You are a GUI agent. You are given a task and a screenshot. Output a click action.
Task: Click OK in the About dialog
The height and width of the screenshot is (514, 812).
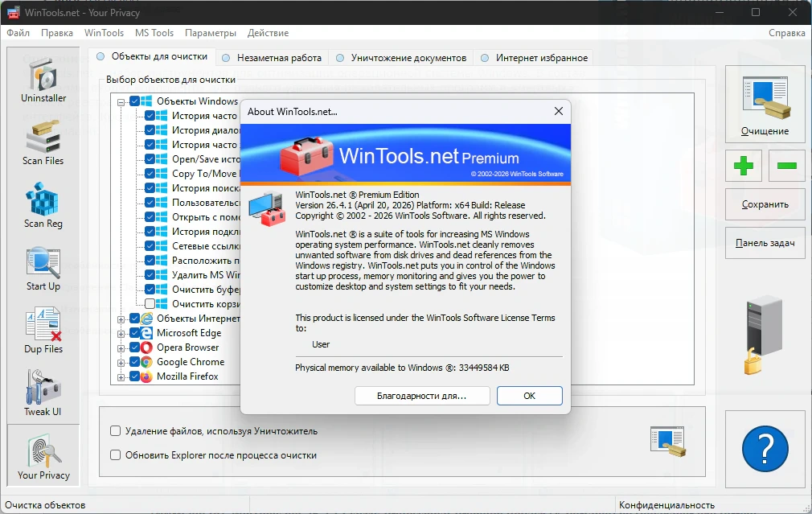529,396
